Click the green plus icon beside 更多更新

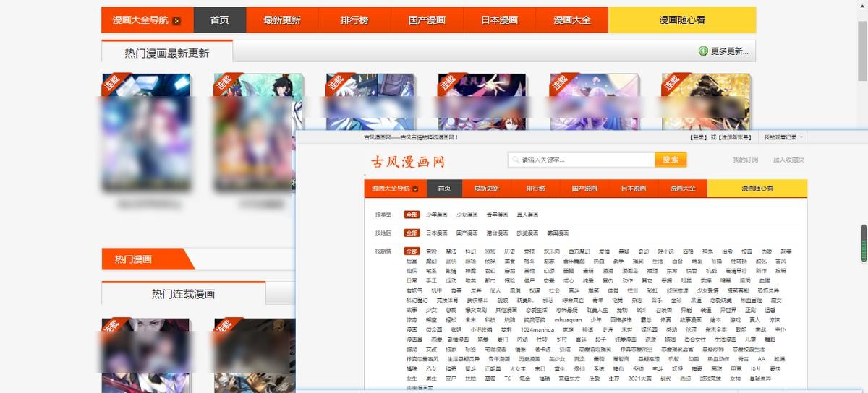[x=703, y=51]
